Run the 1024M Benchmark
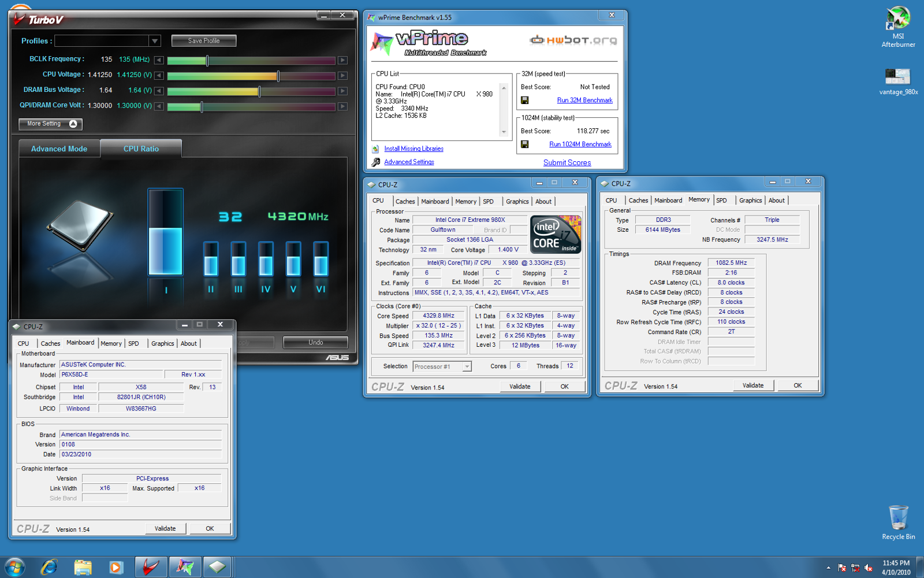Viewport: 924px width, 578px height. pos(580,144)
